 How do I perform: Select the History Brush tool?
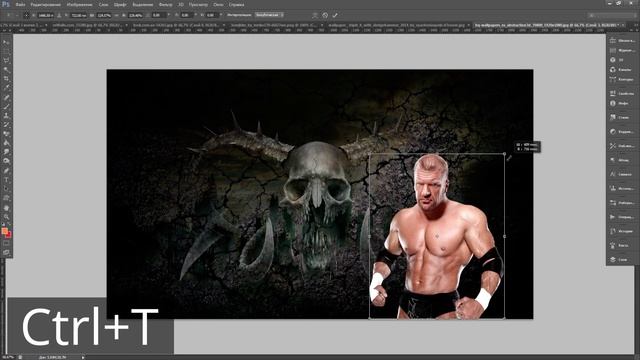tap(6, 124)
